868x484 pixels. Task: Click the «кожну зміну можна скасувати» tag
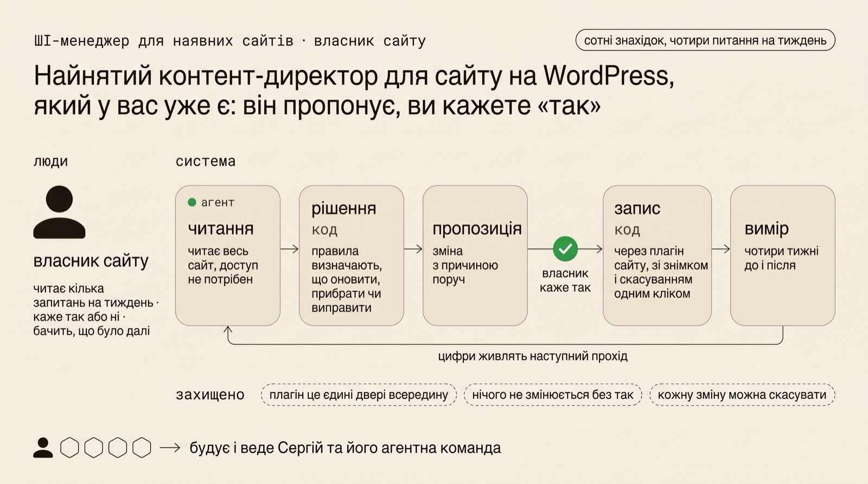point(742,395)
